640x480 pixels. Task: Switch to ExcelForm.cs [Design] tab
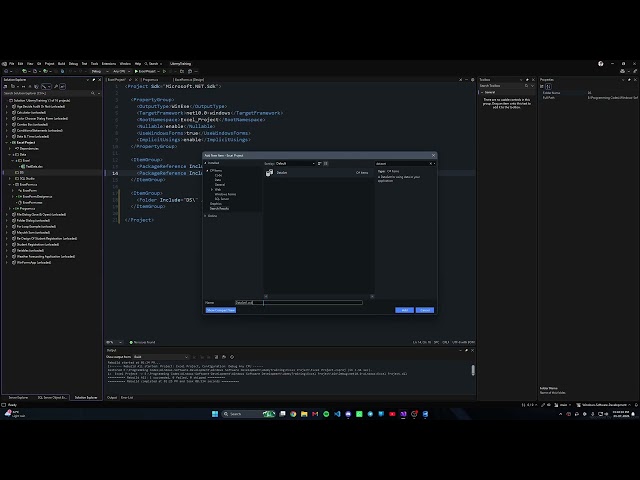coord(190,80)
